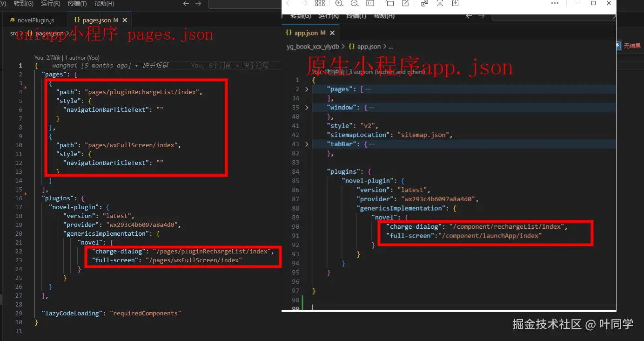
Task: Click "novel-plugin" key on line 85
Action: (x=368, y=181)
